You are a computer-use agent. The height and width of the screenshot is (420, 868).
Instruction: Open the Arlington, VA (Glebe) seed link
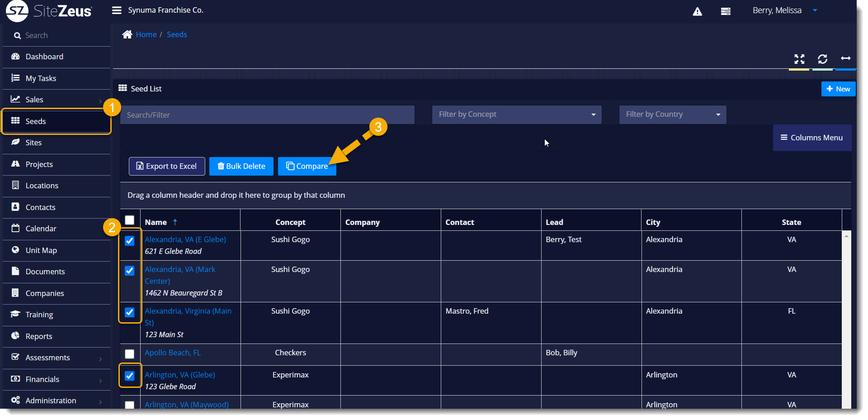click(180, 375)
